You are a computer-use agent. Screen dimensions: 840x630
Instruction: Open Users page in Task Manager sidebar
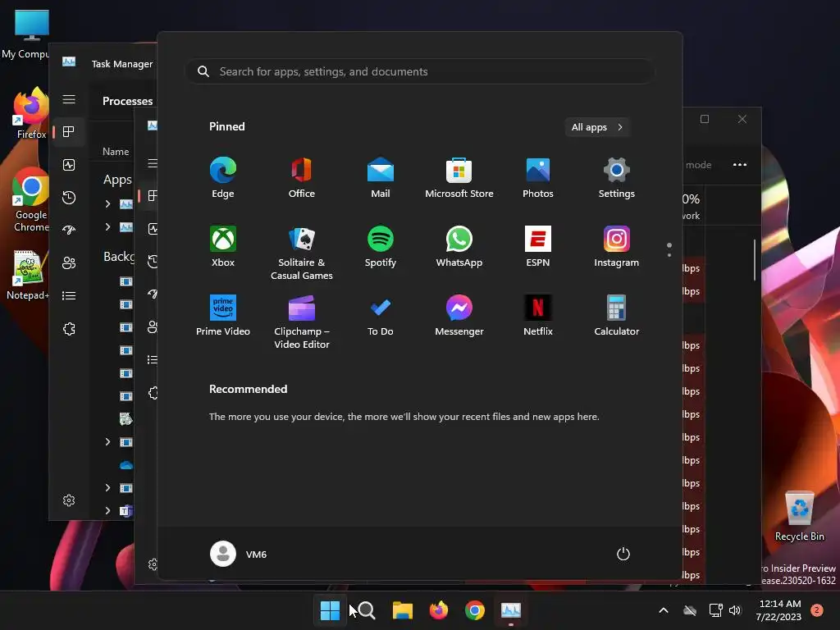tap(69, 263)
